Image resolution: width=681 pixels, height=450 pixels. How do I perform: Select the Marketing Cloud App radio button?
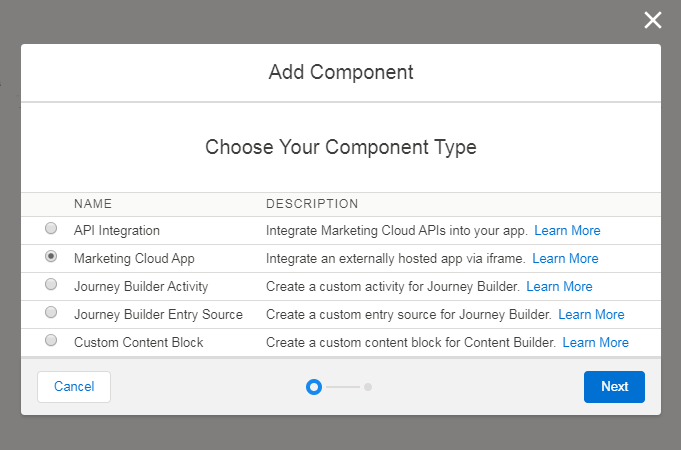click(51, 258)
